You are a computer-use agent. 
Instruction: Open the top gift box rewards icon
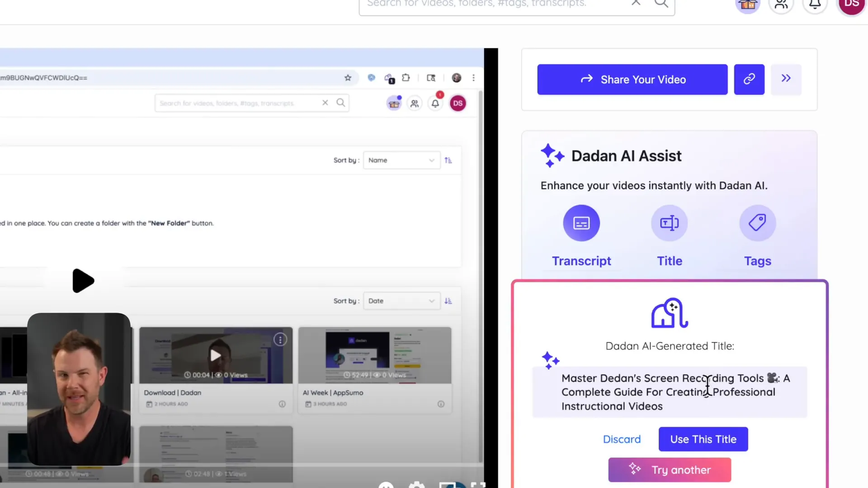click(748, 5)
